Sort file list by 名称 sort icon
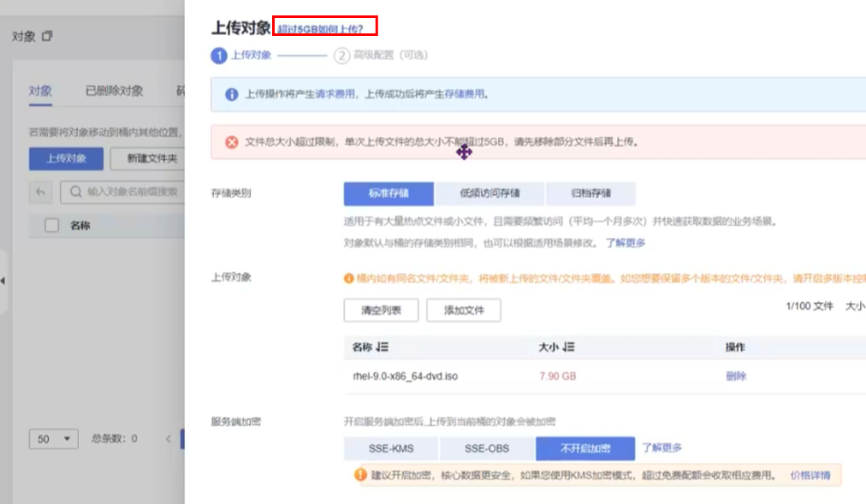 point(382,347)
